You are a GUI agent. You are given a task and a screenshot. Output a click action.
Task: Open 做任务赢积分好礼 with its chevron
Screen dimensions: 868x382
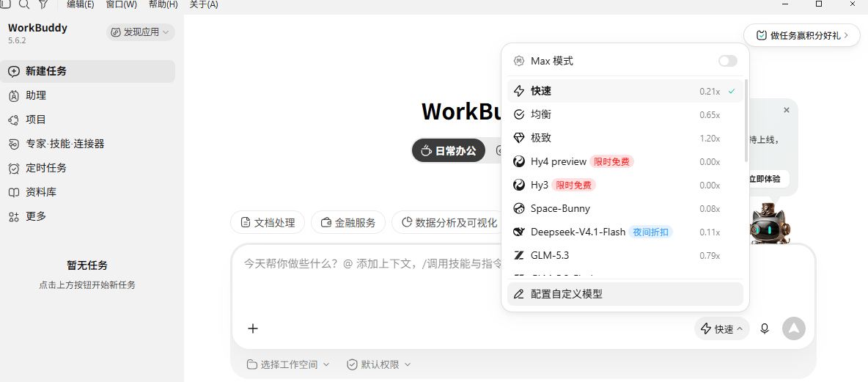pos(801,35)
